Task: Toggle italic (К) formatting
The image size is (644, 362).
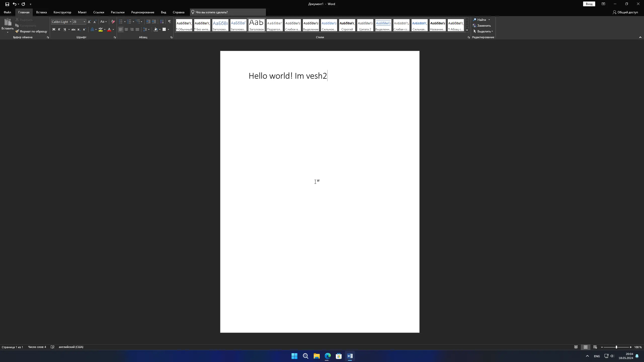Action: 59,29
